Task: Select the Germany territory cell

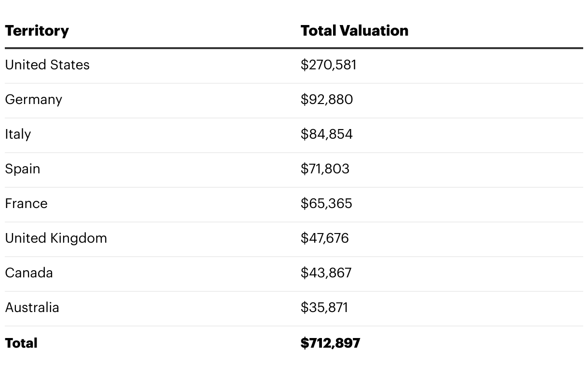Action: pos(34,100)
